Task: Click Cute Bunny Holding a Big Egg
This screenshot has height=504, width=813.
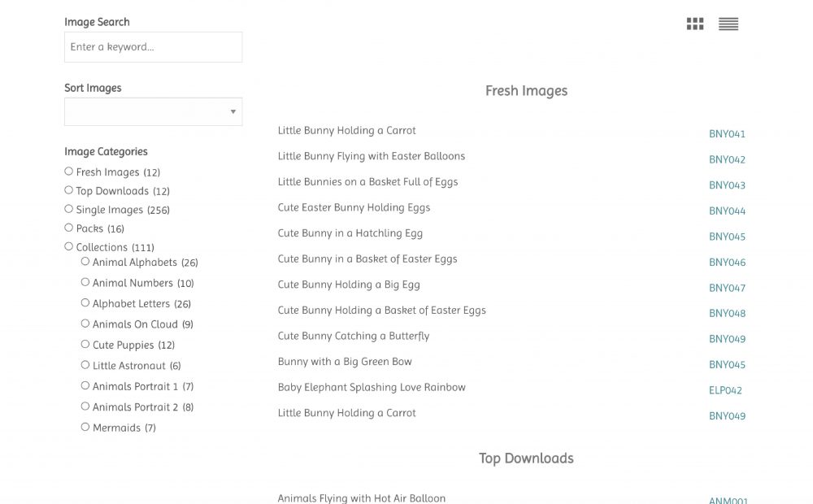Action: (x=349, y=285)
